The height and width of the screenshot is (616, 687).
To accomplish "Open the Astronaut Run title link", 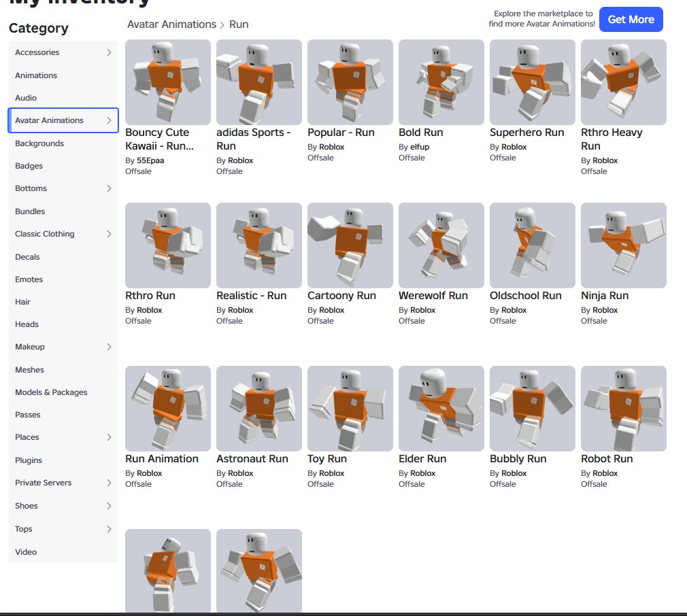I will tap(252, 459).
